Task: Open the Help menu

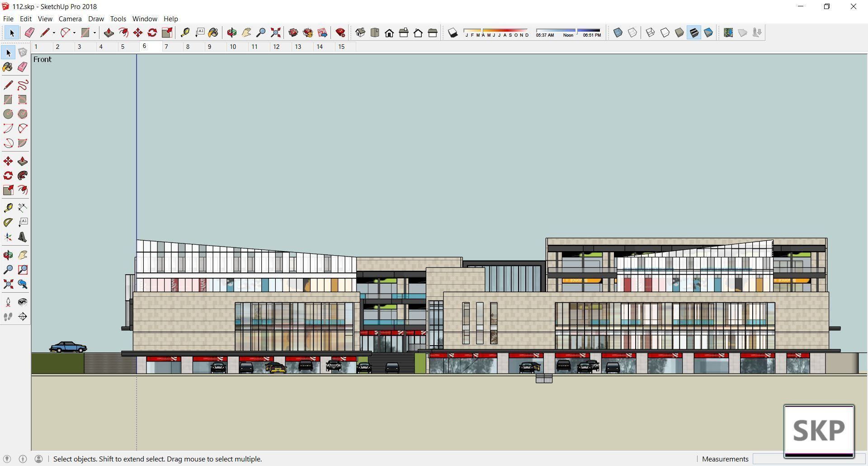Action: [170, 19]
